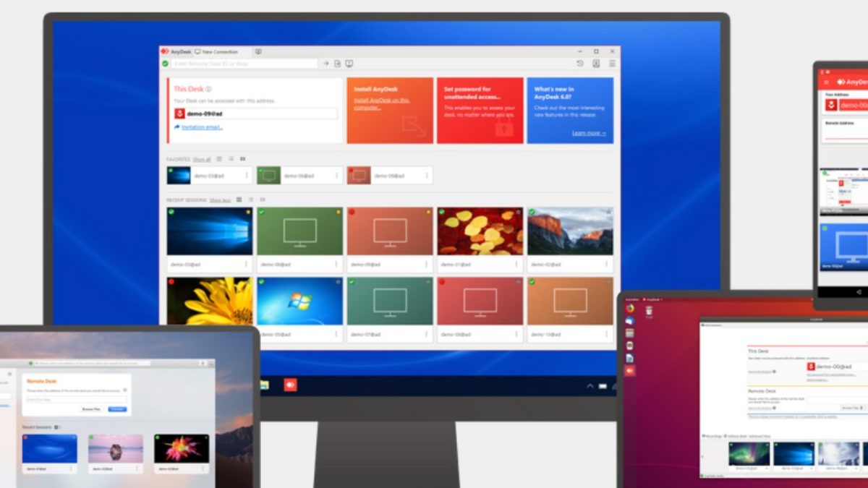Open the Address Book icon in the toolbar

point(595,63)
